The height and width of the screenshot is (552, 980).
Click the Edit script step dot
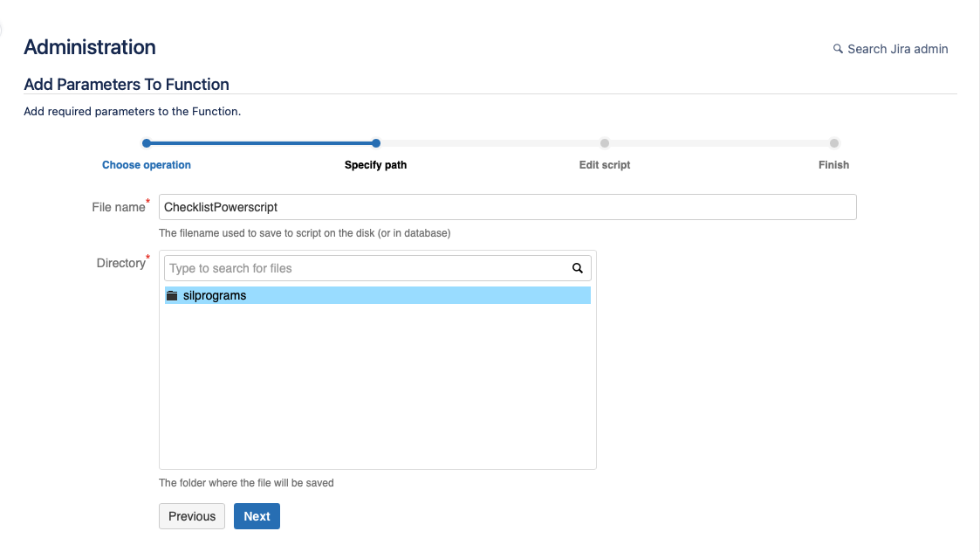pos(604,143)
